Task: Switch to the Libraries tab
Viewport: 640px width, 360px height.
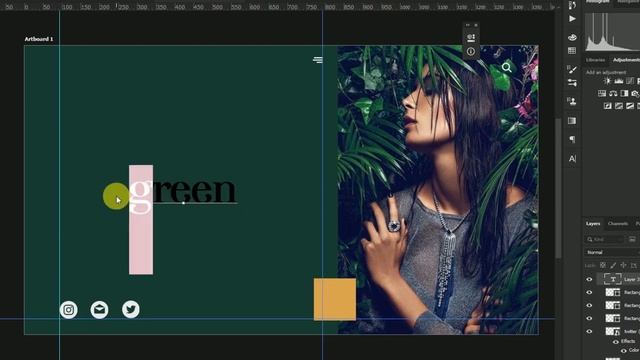Action: coord(595,60)
